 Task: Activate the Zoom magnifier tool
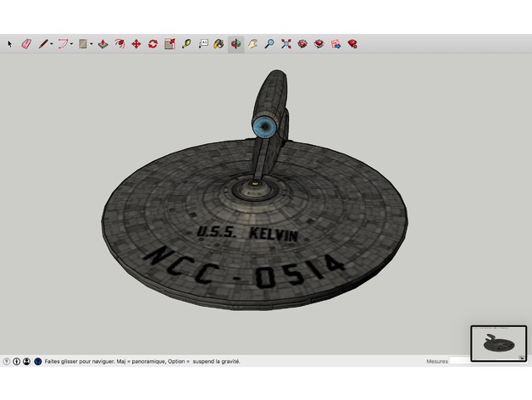click(269, 44)
